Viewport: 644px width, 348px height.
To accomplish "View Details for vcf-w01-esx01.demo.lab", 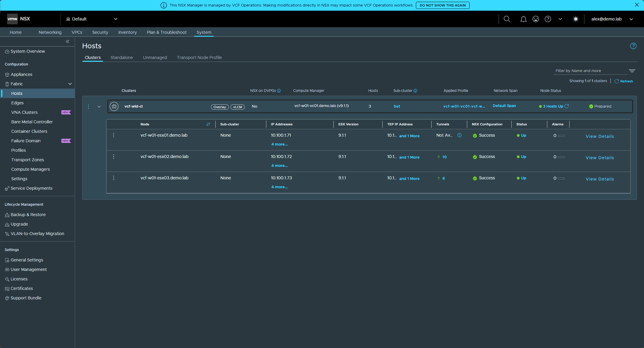I will (600, 136).
